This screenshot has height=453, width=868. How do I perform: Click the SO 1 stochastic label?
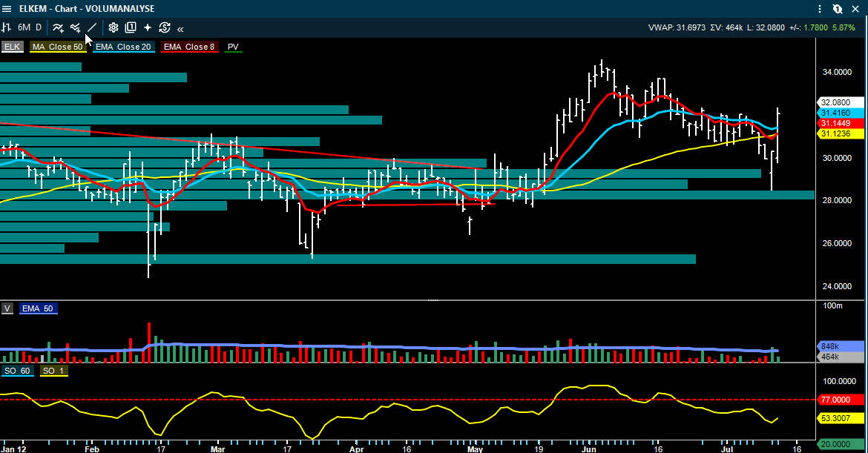tap(53, 371)
